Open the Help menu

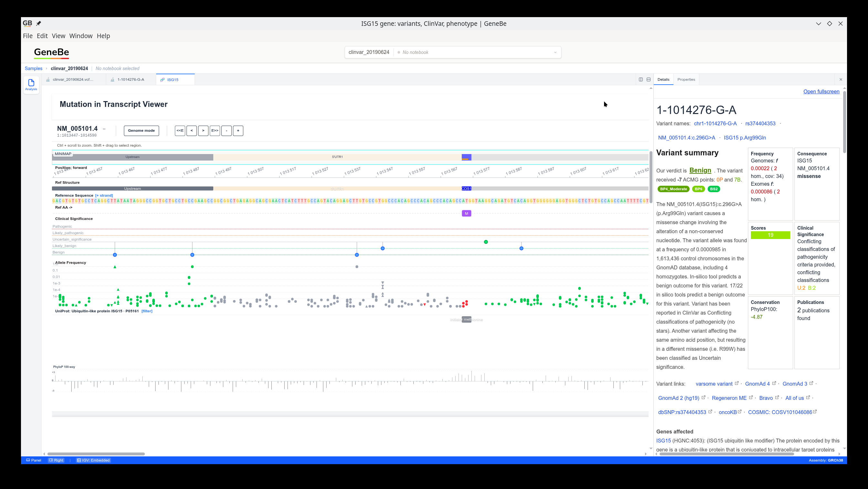(104, 36)
